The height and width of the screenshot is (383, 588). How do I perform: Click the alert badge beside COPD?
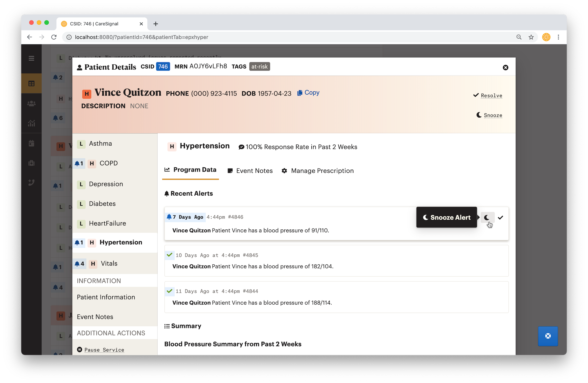(x=79, y=163)
